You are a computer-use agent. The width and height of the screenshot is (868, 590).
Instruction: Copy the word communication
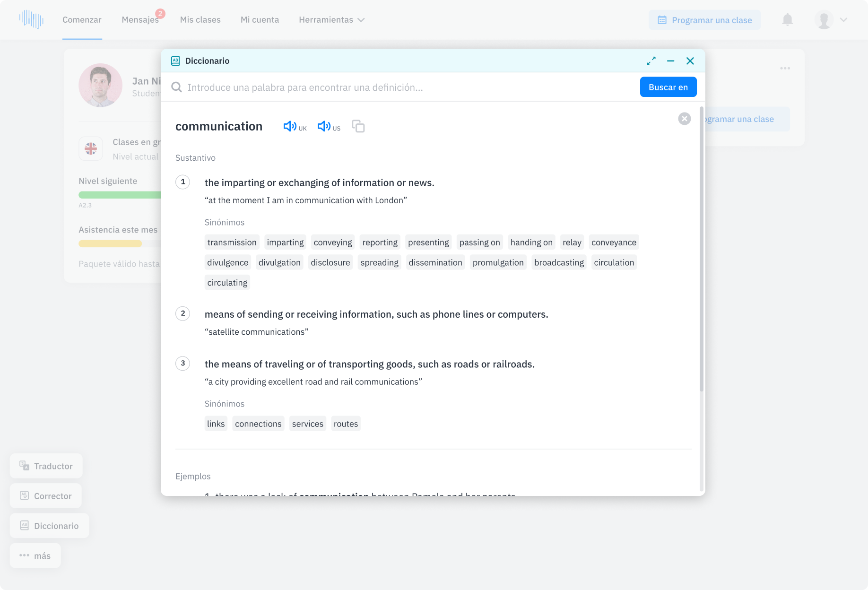[x=358, y=126]
